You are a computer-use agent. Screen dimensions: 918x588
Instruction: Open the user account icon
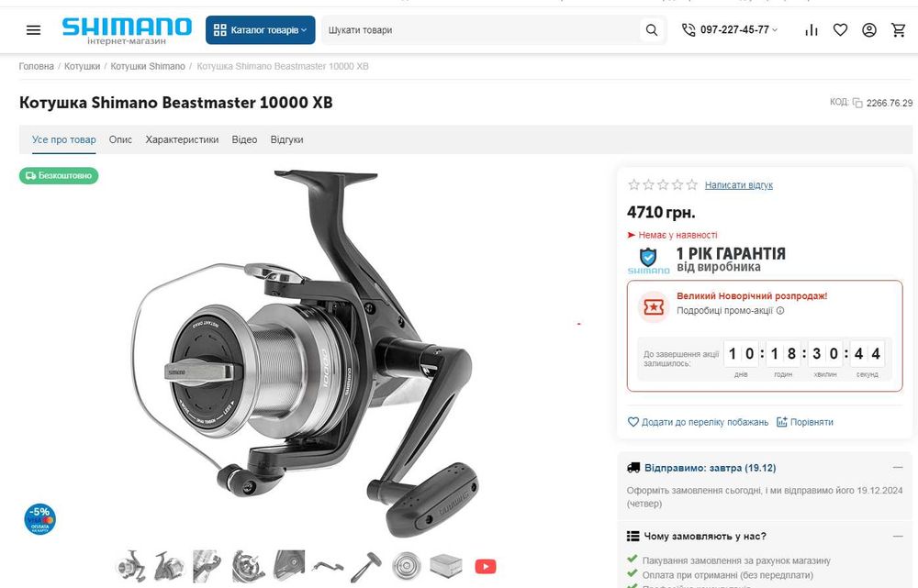coord(868,30)
